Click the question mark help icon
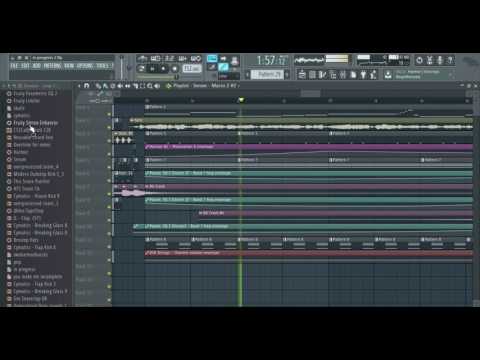Viewport: 480px width, 360px height. click(x=450, y=60)
